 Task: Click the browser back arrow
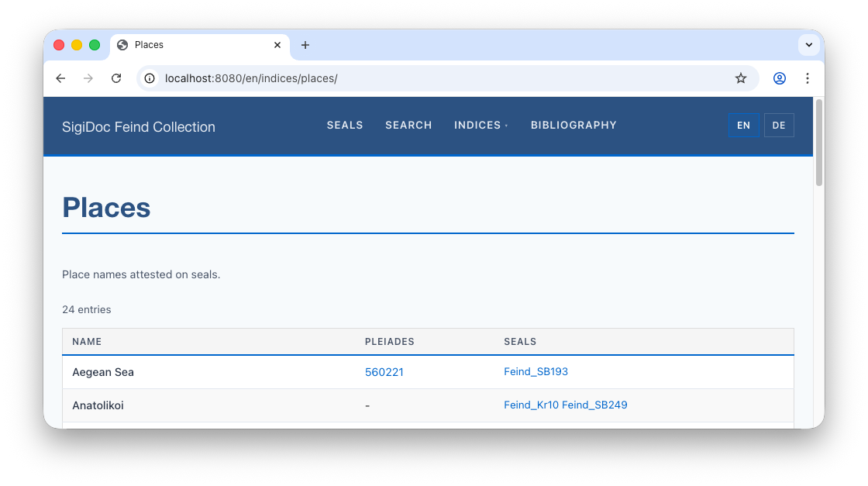click(x=60, y=78)
